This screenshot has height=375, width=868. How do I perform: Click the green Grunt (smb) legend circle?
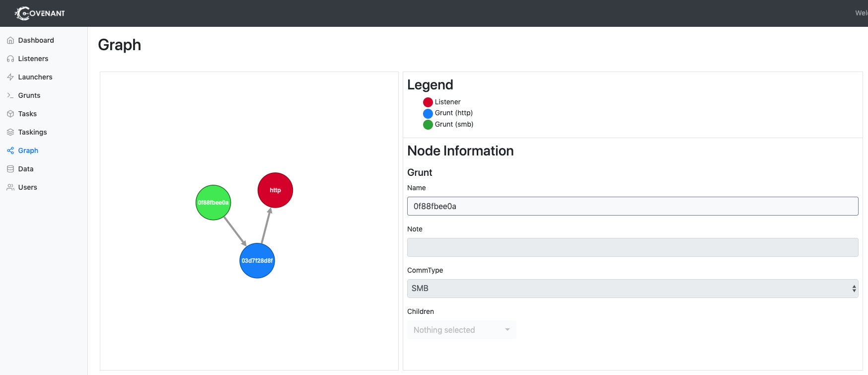428,125
